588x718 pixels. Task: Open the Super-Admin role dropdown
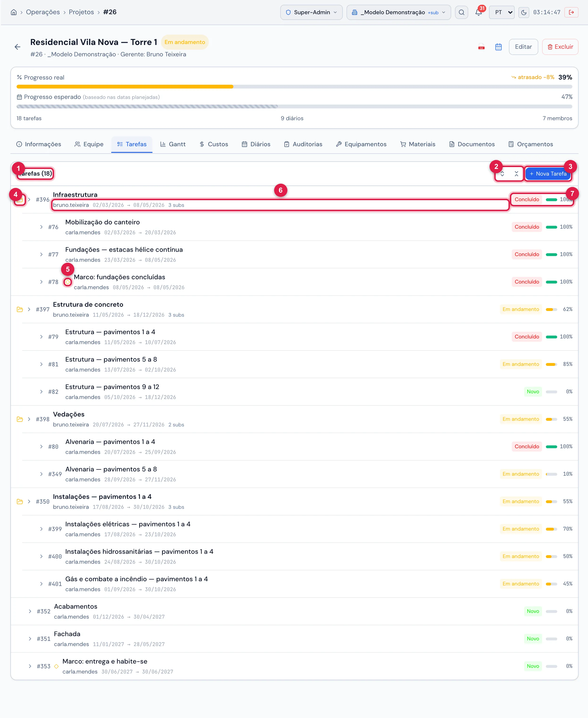(x=311, y=12)
